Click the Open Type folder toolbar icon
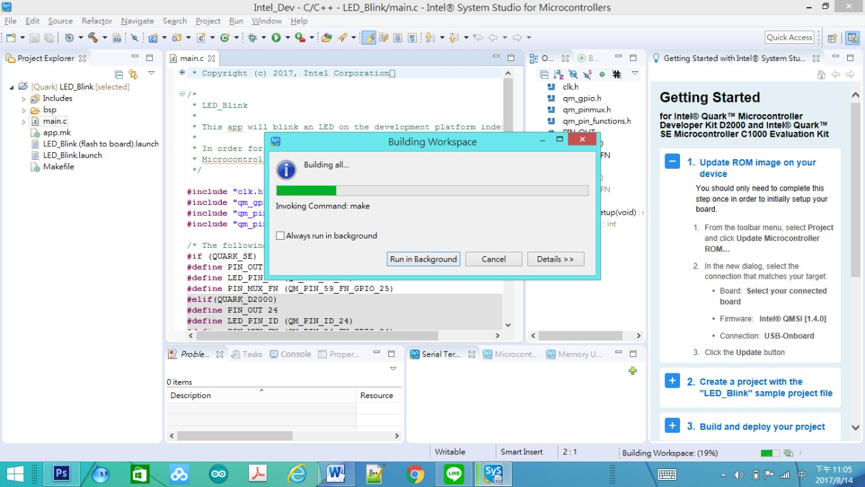 pos(327,38)
